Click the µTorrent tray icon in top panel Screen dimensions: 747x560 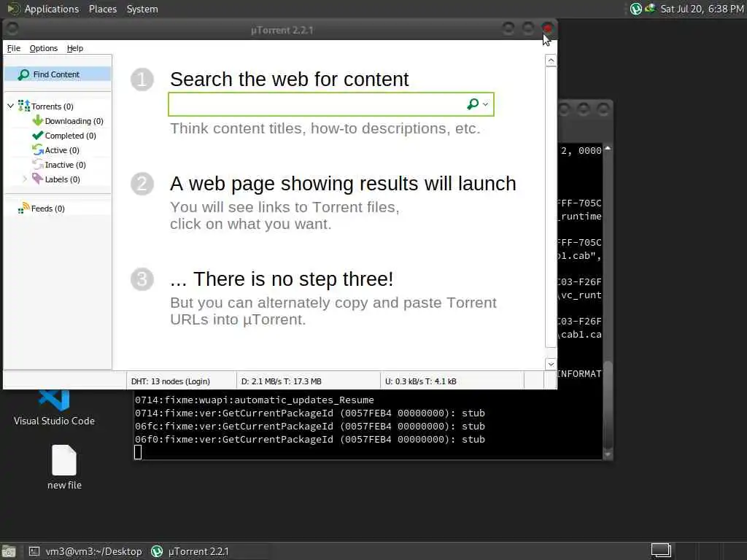pyautogui.click(x=636, y=9)
